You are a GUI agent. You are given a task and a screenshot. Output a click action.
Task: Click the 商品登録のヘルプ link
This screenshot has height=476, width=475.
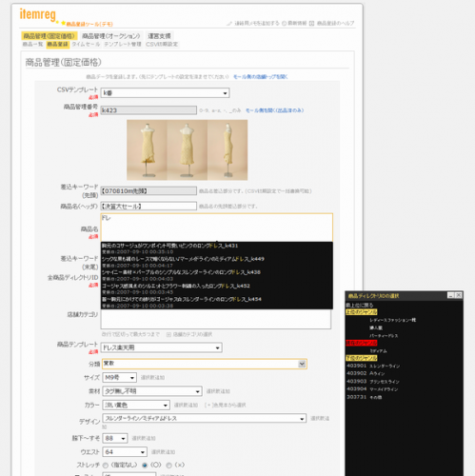click(x=335, y=24)
